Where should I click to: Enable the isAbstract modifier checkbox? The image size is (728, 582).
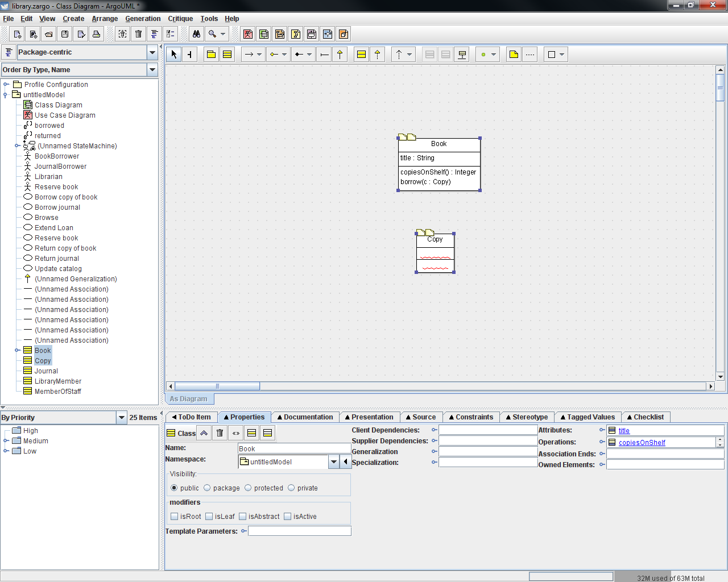(243, 517)
